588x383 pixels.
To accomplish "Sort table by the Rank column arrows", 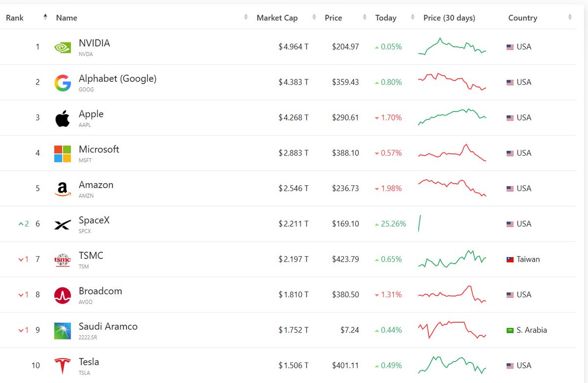I will [45, 17].
